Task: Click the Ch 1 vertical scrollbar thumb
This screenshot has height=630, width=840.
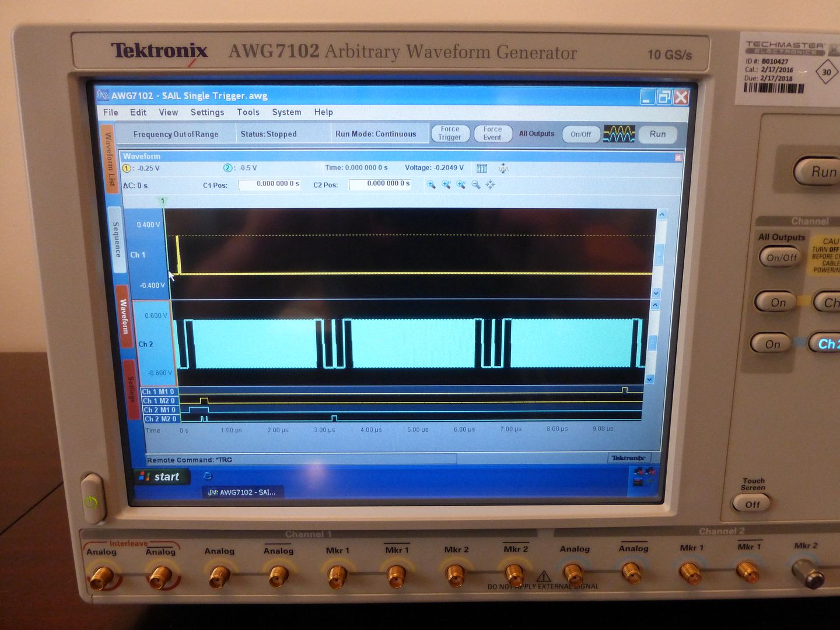Action: 660,254
